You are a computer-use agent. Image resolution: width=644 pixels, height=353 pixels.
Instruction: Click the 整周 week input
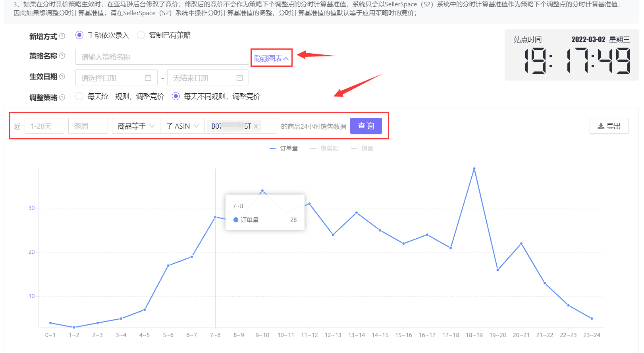coord(88,126)
